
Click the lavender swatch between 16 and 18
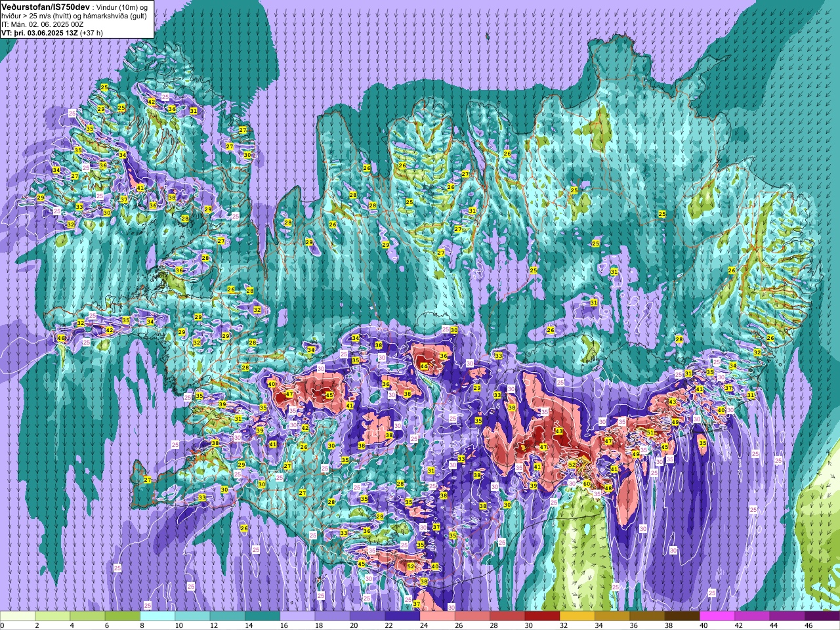[x=297, y=617]
